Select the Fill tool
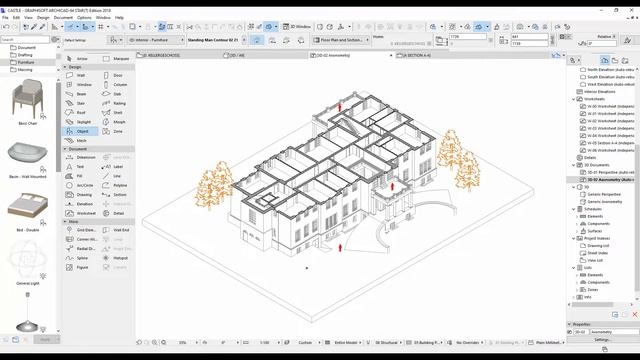The image size is (640, 360). click(80, 176)
